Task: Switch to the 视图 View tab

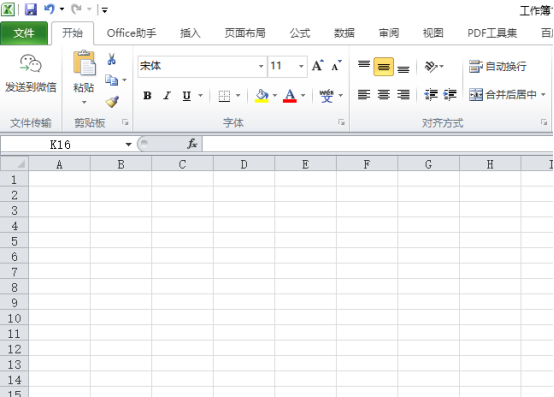Action: click(433, 33)
